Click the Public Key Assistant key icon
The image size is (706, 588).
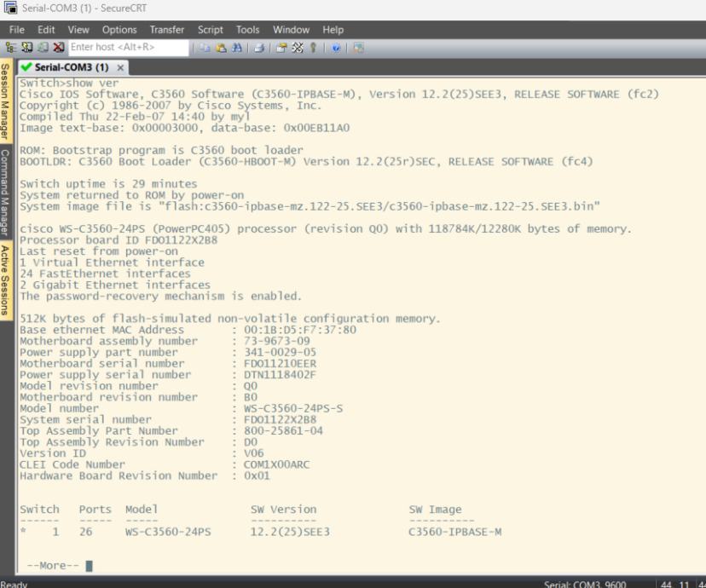point(314,48)
